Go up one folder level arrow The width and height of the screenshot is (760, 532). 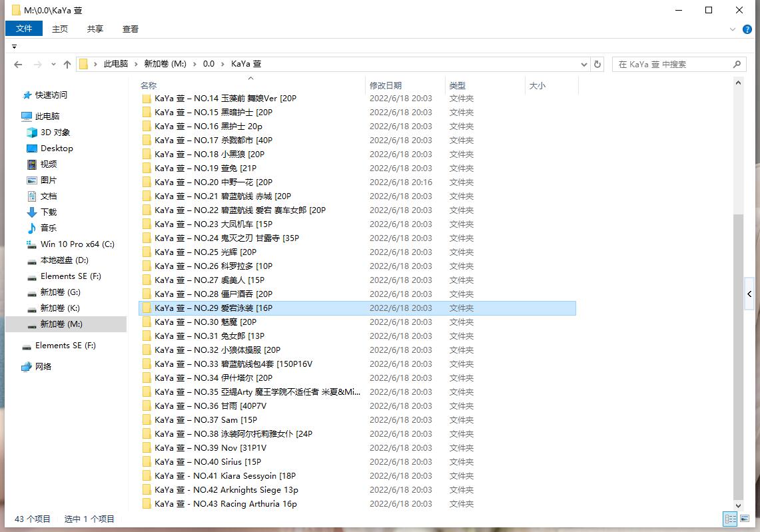67,64
